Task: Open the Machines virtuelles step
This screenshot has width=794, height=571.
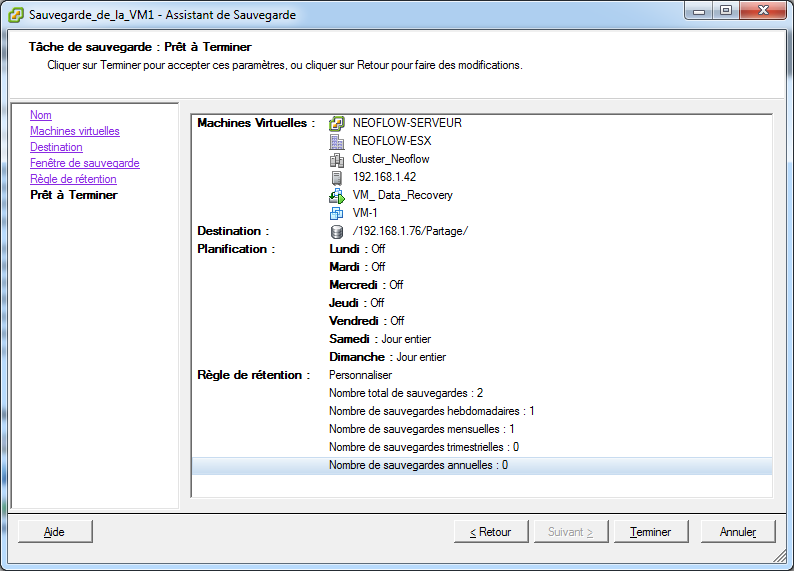Action: tap(74, 131)
